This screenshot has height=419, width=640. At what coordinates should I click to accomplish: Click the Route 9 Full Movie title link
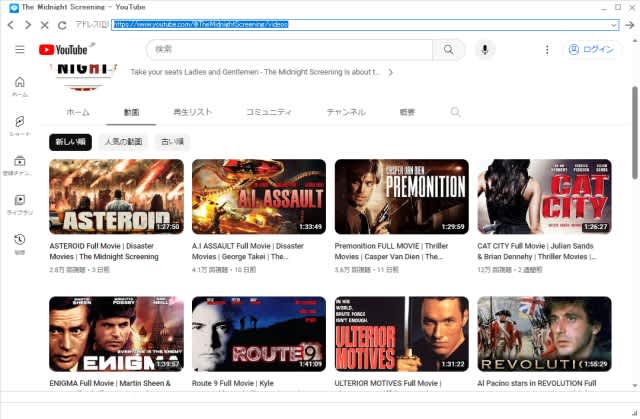[x=233, y=384]
